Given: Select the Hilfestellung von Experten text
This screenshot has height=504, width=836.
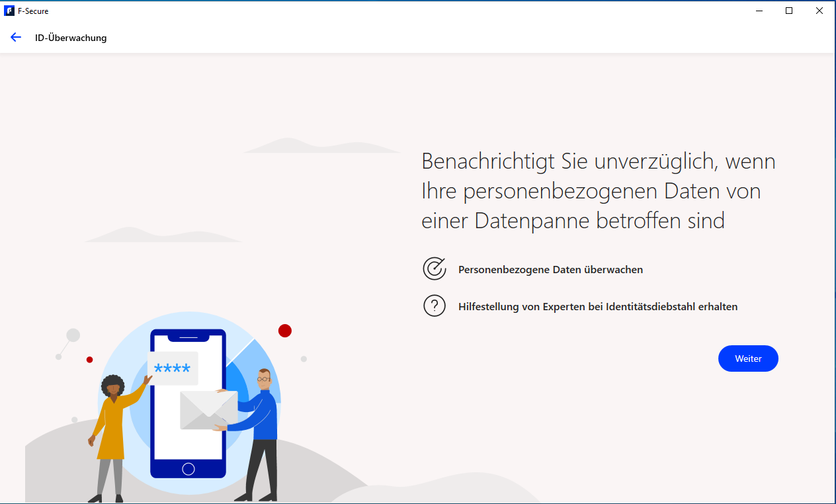Looking at the screenshot, I should tap(597, 307).
